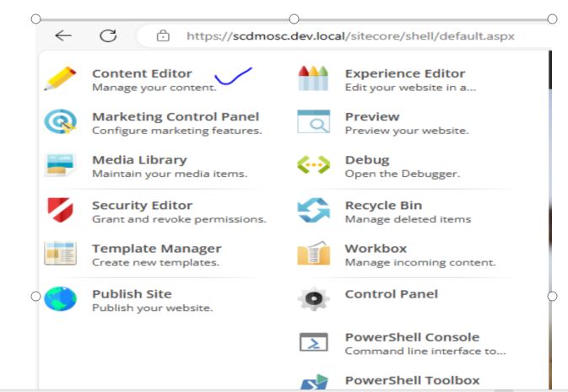Click the Content Editor pencil icon
Image resolution: width=568 pixels, height=392 pixels.
pos(60,78)
